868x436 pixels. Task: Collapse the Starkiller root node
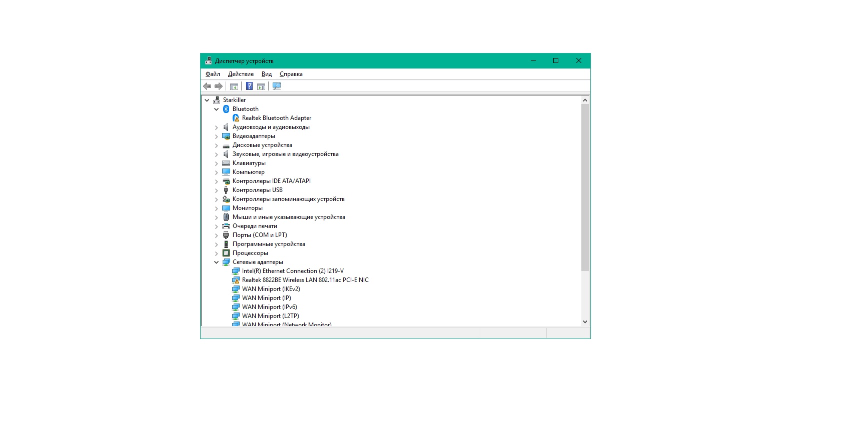click(x=207, y=100)
